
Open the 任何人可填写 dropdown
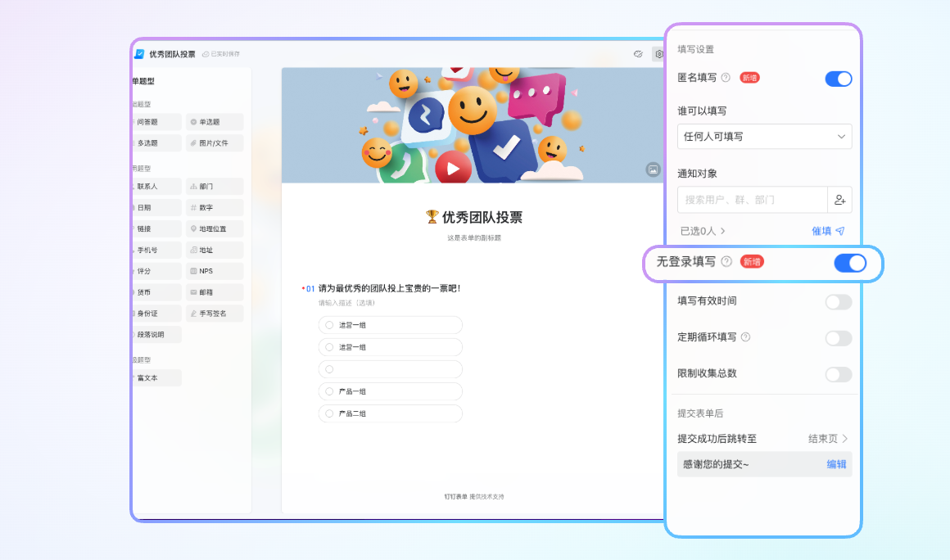click(764, 137)
